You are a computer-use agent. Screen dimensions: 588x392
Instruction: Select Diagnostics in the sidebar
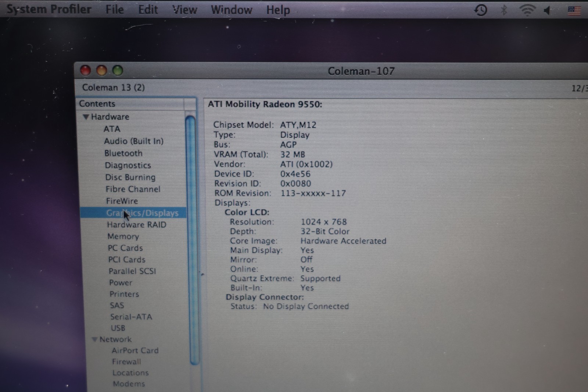[128, 165]
